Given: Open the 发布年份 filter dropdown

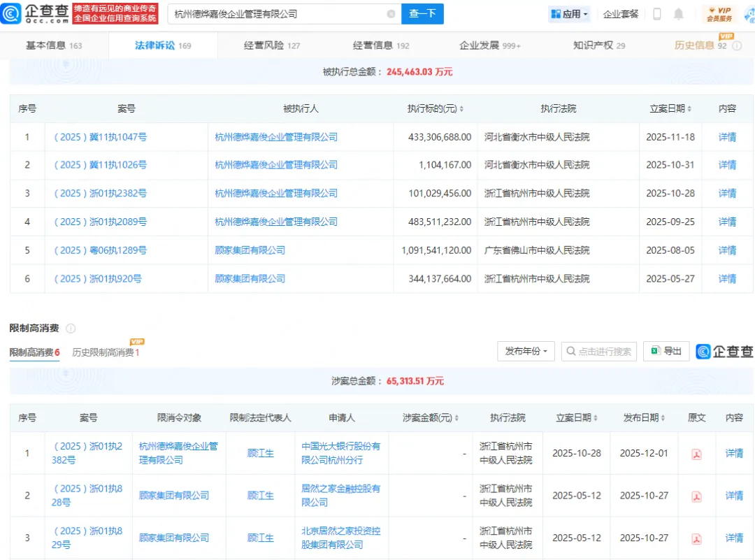Looking at the screenshot, I should click(526, 351).
